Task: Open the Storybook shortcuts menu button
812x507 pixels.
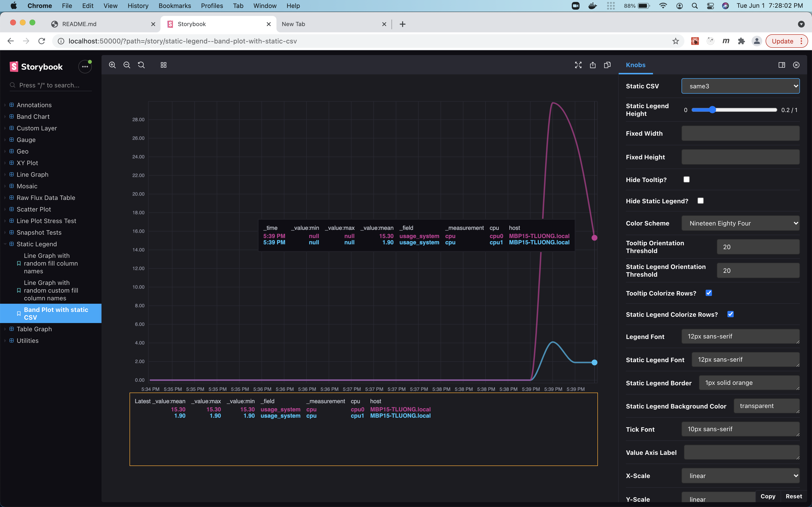Action: pyautogui.click(x=85, y=66)
